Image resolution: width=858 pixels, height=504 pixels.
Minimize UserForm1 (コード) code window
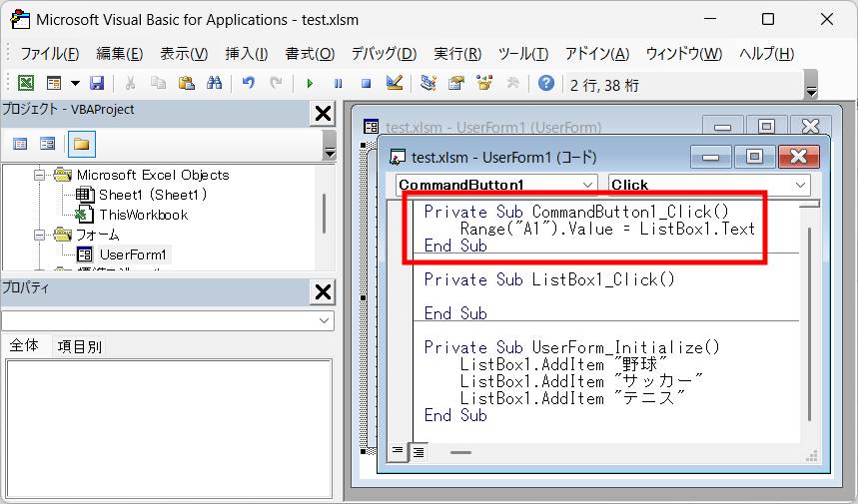710,157
